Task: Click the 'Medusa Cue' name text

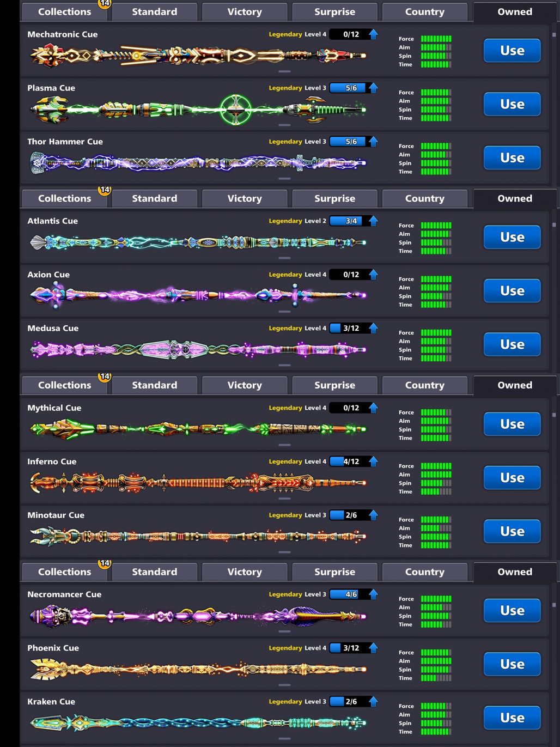Action: point(53,329)
